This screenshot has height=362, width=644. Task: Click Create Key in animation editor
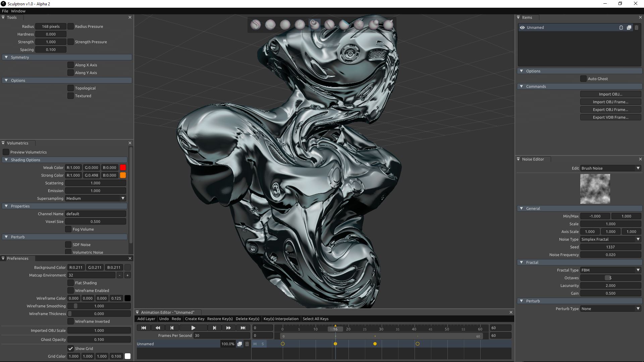195,319
